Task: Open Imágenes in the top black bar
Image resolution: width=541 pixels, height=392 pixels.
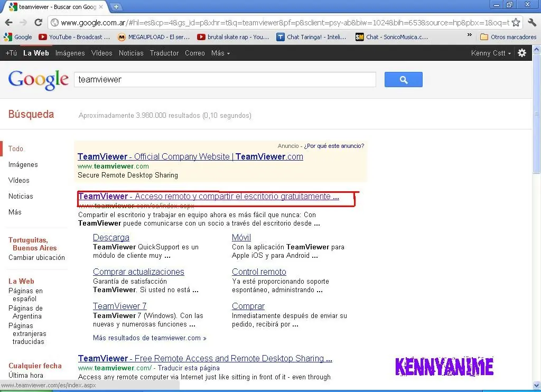Action: pos(70,53)
